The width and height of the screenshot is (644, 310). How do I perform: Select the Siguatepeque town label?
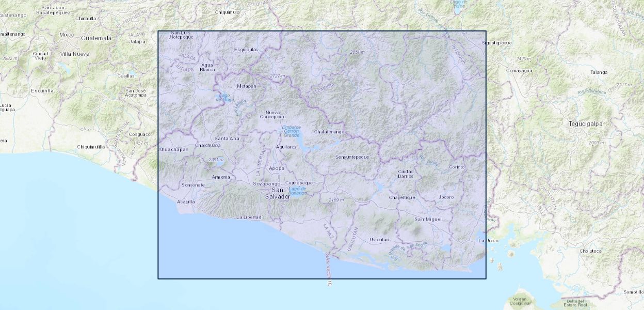(x=497, y=43)
